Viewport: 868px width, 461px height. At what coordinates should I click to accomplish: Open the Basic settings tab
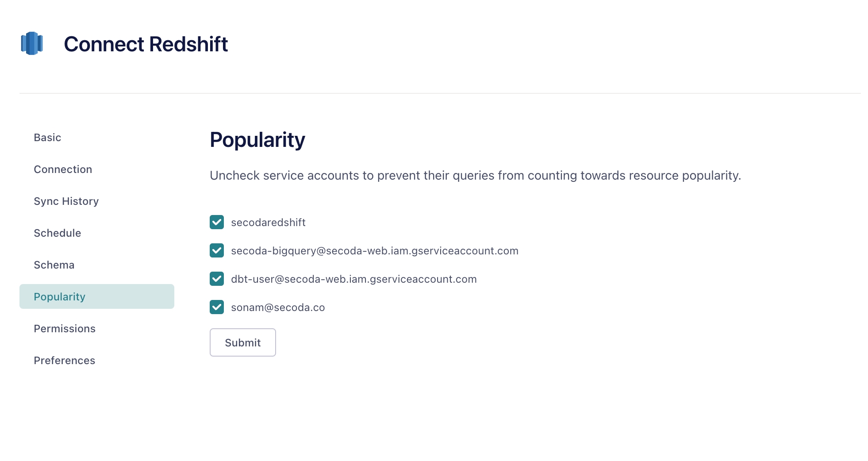(47, 138)
